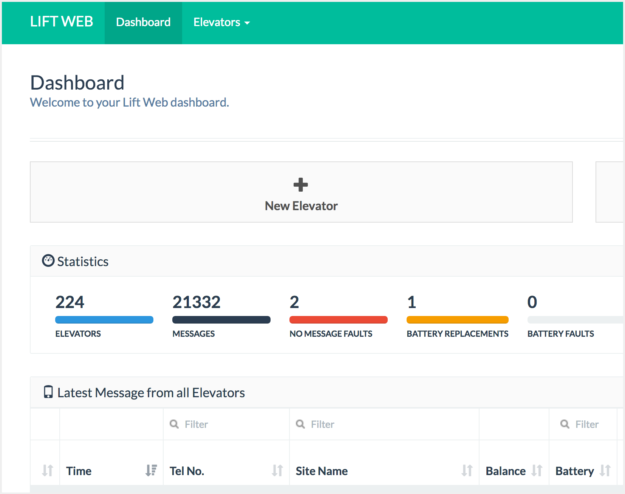Click the LIFT WEB brand link
This screenshot has width=625, height=494.
tap(62, 22)
